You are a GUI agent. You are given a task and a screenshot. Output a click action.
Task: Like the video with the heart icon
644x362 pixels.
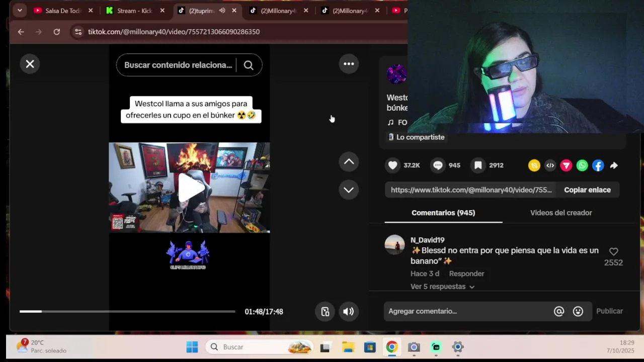393,165
